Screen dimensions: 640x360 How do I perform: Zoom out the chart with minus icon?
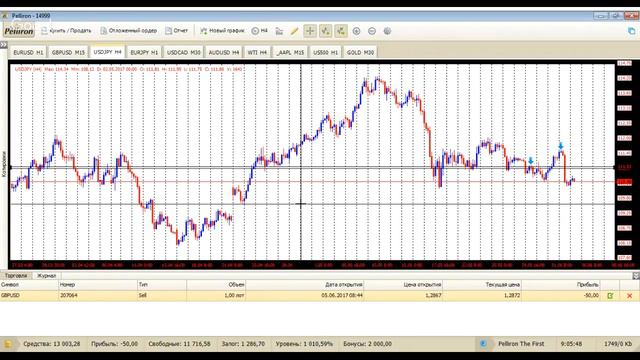pyautogui.click(x=372, y=31)
